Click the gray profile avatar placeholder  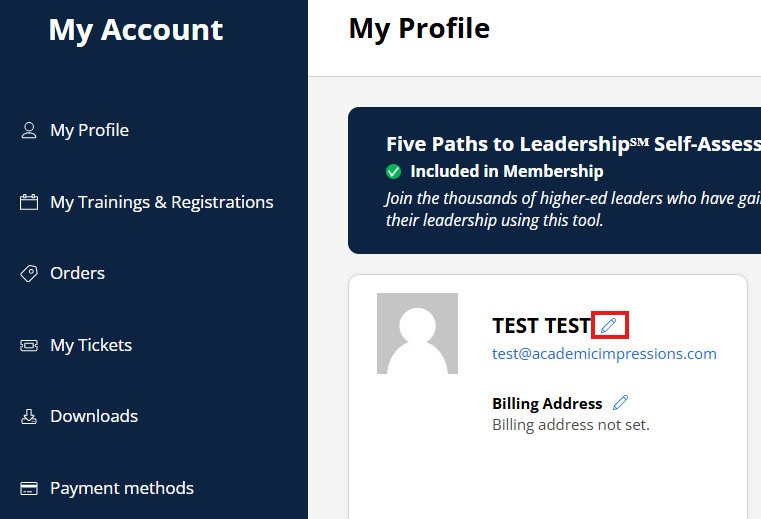click(x=417, y=334)
